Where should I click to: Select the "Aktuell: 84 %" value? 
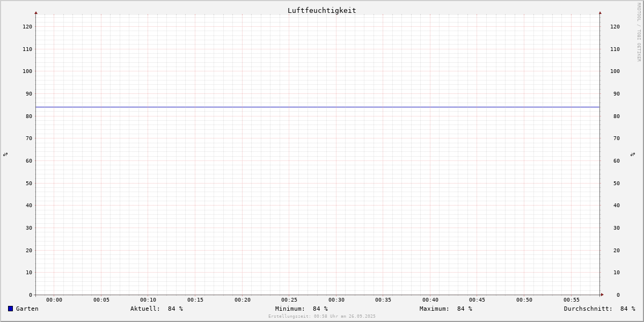coord(157,309)
